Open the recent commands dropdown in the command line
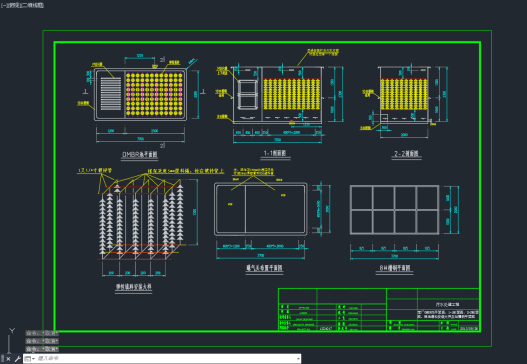 click(30, 359)
